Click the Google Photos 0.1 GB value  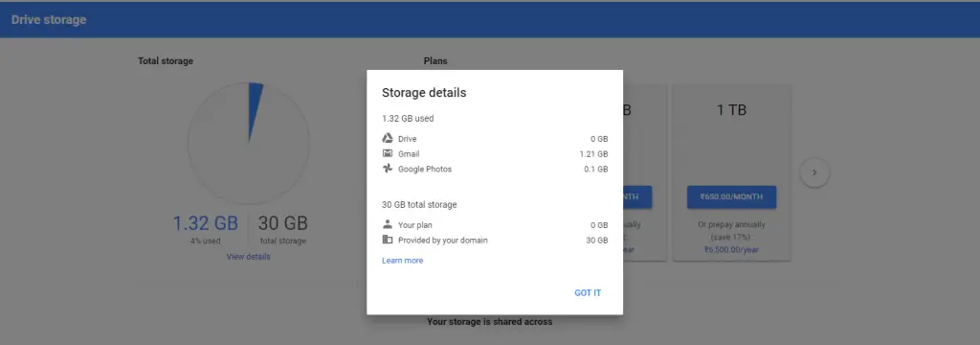595,169
